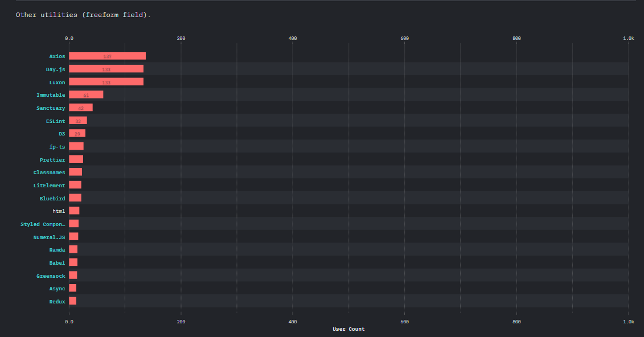Select the Greensock bar
Screen dimensions: 644x337
coord(73,275)
